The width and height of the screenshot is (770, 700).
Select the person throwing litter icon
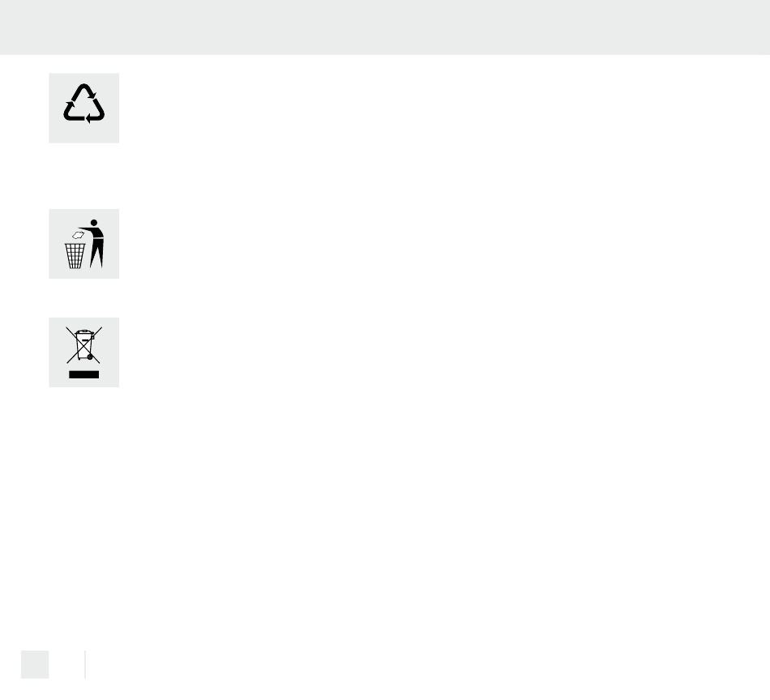84,244
